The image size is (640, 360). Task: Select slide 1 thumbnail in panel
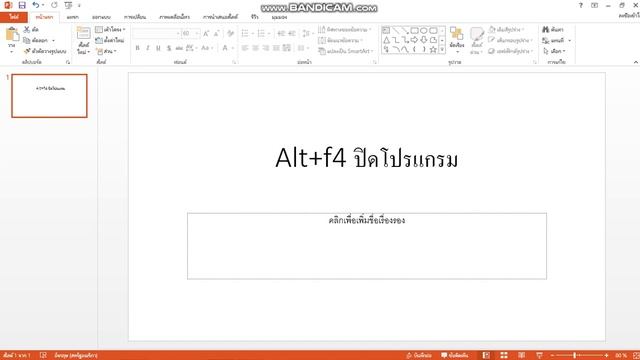click(x=49, y=96)
